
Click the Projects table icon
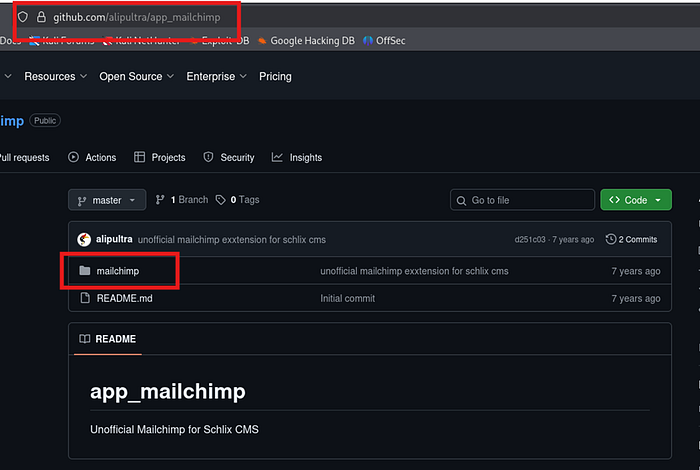[x=139, y=157]
